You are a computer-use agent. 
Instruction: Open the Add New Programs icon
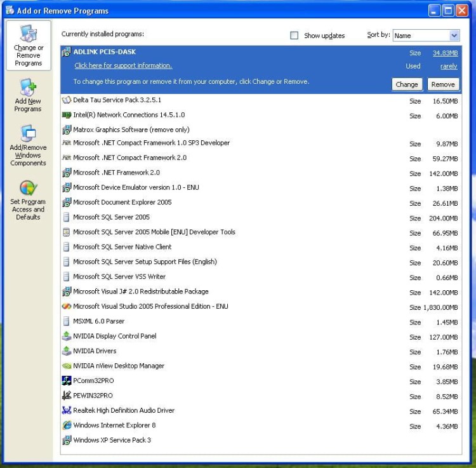(28, 88)
